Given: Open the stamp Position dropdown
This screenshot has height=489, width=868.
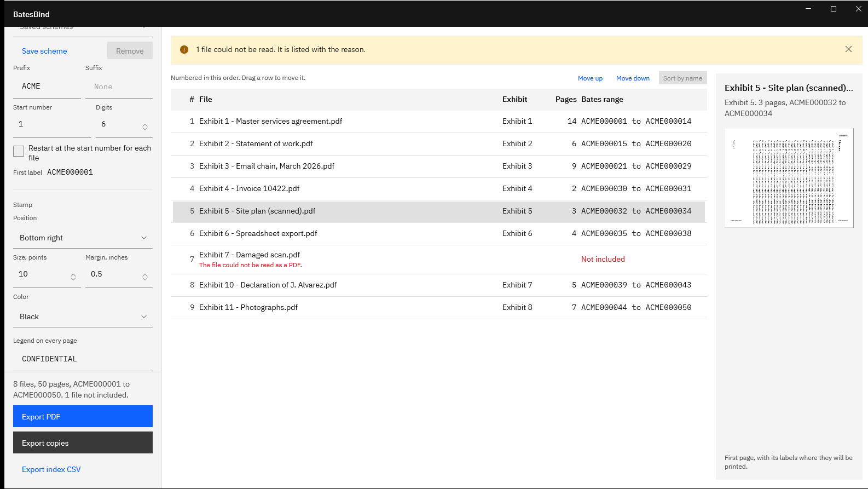Looking at the screenshot, I should point(83,238).
